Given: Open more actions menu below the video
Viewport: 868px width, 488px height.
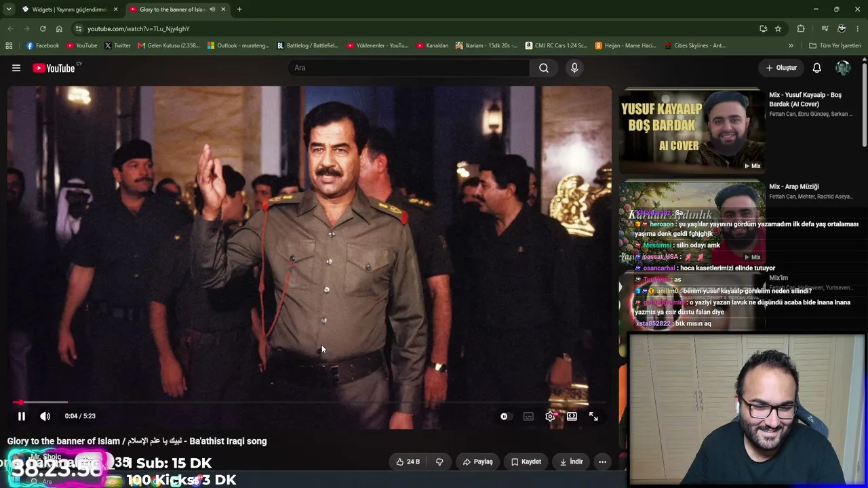Looking at the screenshot, I should point(602,462).
